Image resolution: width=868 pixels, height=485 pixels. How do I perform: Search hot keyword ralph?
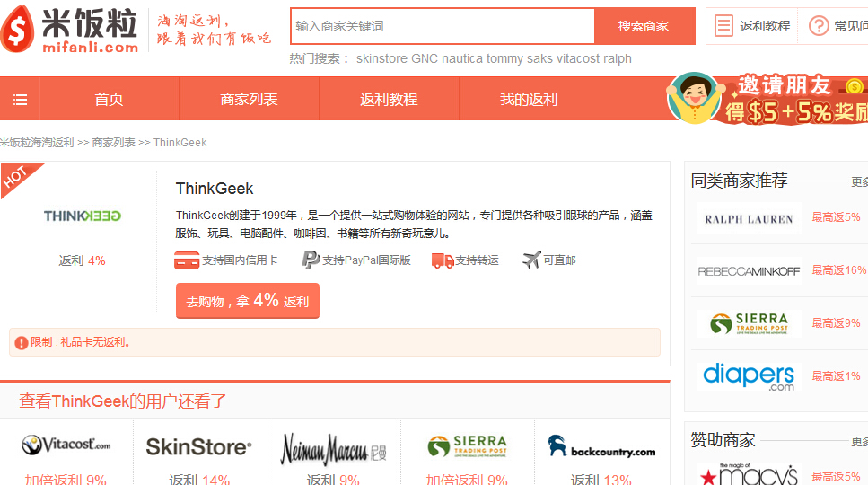point(618,58)
